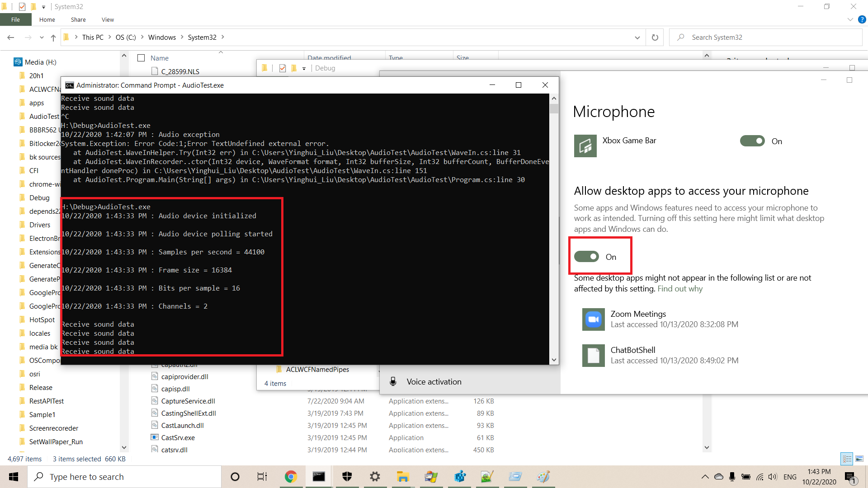Click the Zoom Meetings app icon
868x488 pixels.
[x=593, y=319]
